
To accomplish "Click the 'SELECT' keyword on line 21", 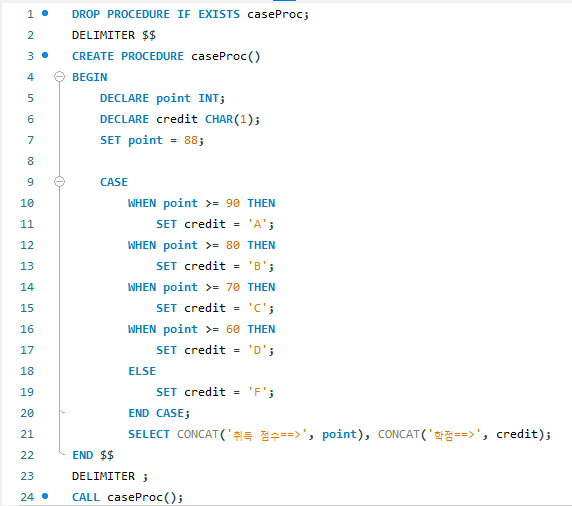I will [149, 434].
